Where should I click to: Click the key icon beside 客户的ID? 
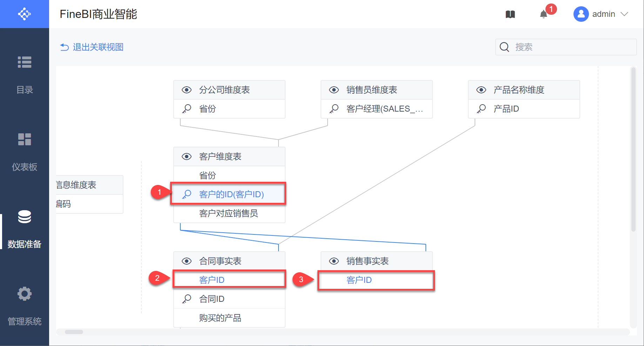(187, 194)
